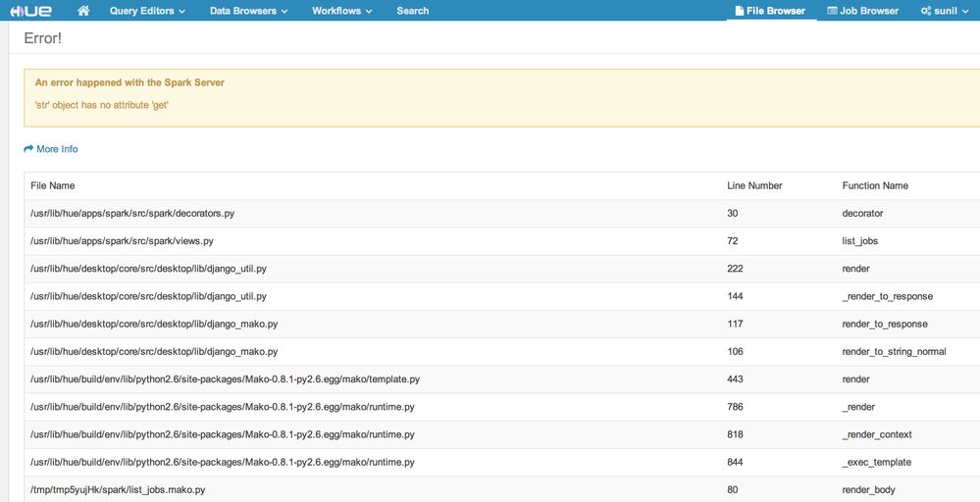Click the render_body function name
The image size is (980, 502).
[x=869, y=489]
